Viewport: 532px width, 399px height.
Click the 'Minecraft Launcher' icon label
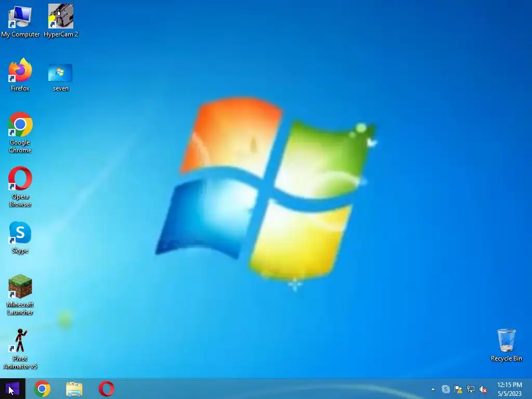click(x=20, y=308)
